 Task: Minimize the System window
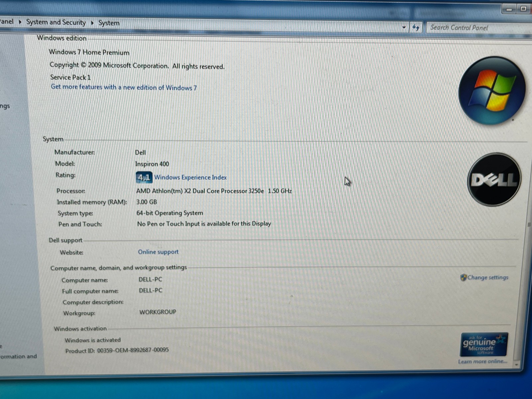pyautogui.click(x=509, y=9)
